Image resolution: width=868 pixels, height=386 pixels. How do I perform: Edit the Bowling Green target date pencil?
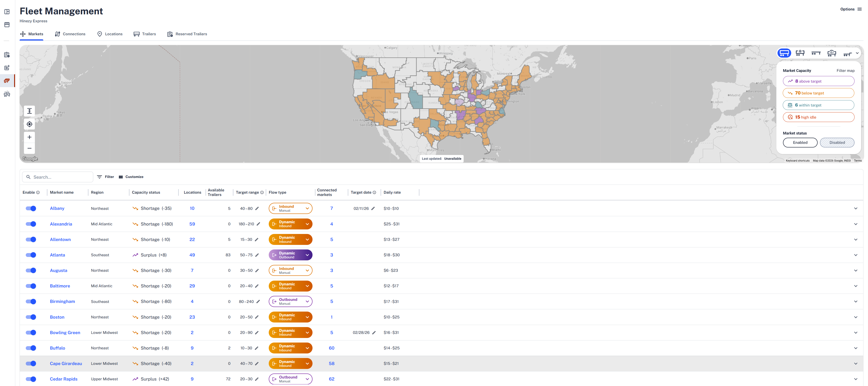[374, 333]
